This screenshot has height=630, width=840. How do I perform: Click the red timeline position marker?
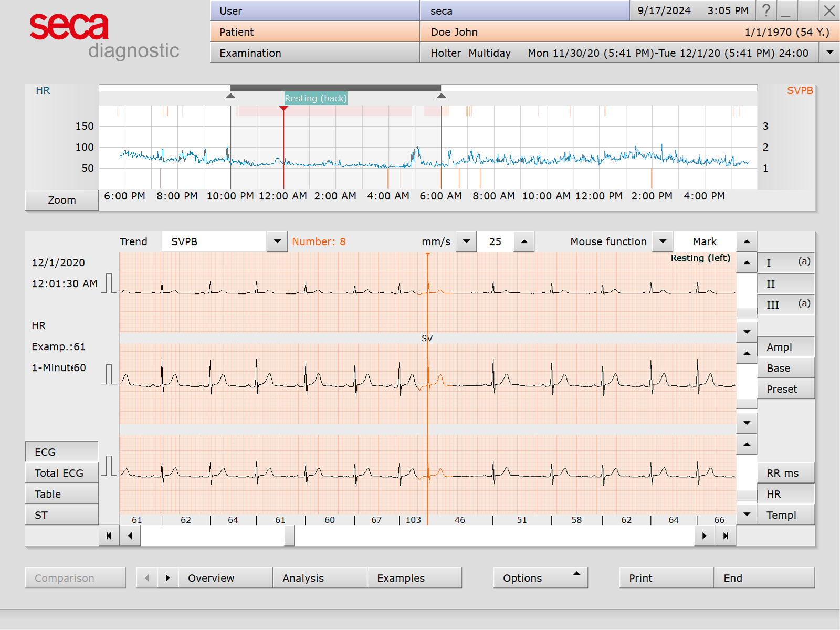pos(283,109)
